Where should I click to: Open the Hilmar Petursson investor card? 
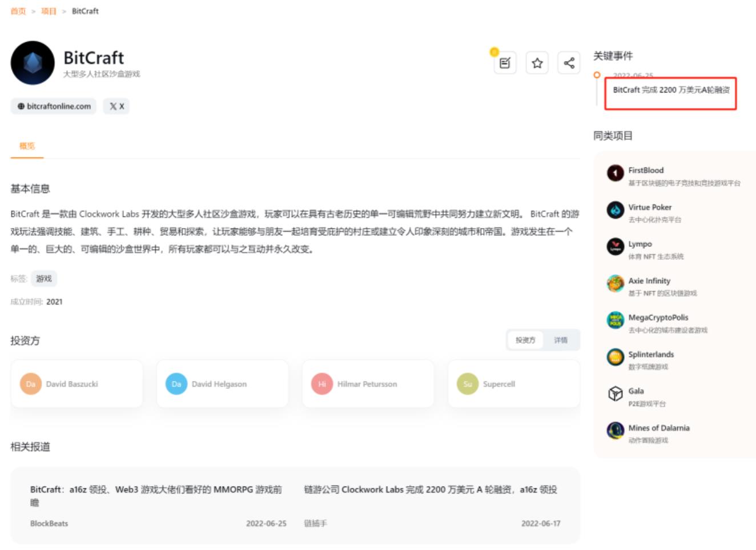(x=368, y=384)
